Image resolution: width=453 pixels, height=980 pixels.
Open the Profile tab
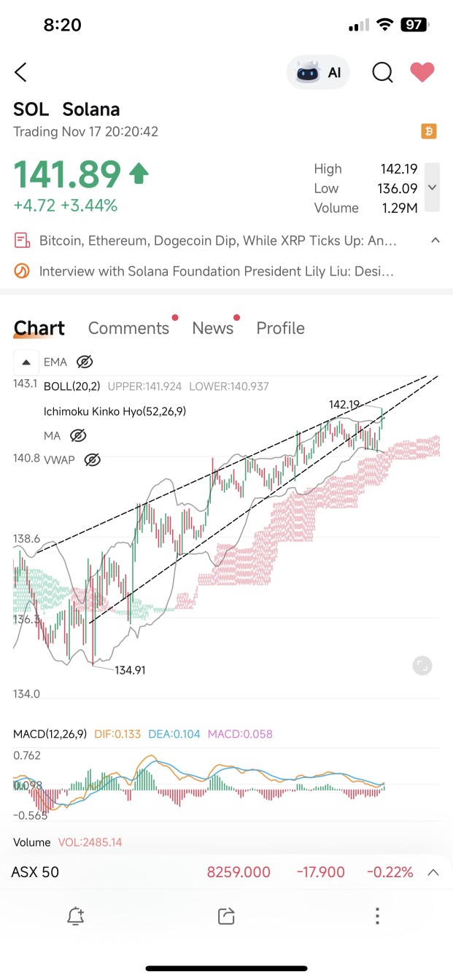pos(280,328)
